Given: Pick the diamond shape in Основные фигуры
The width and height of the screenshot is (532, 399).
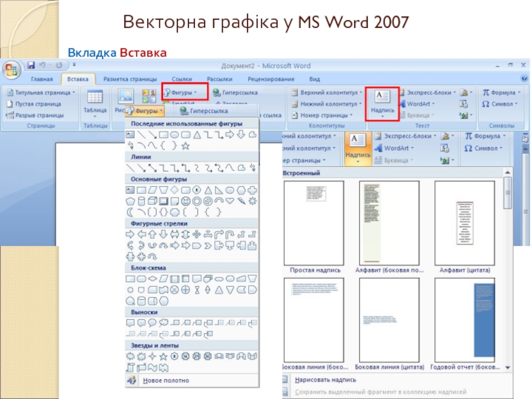Looking at the screenshot, I should (174, 190).
